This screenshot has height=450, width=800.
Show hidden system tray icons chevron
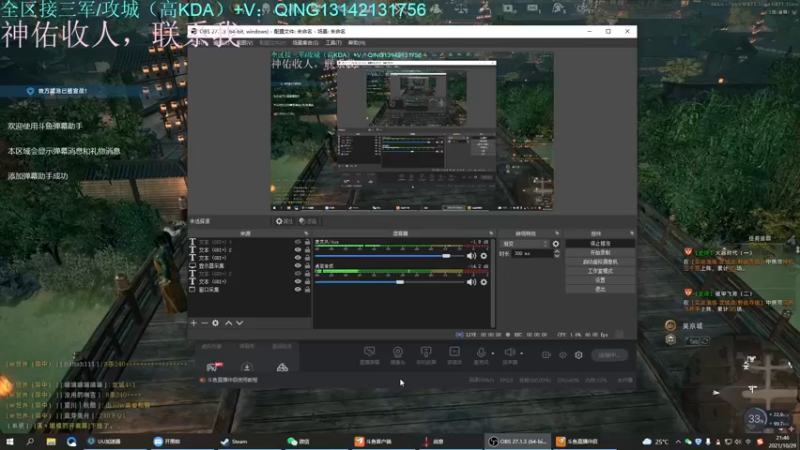(678, 442)
